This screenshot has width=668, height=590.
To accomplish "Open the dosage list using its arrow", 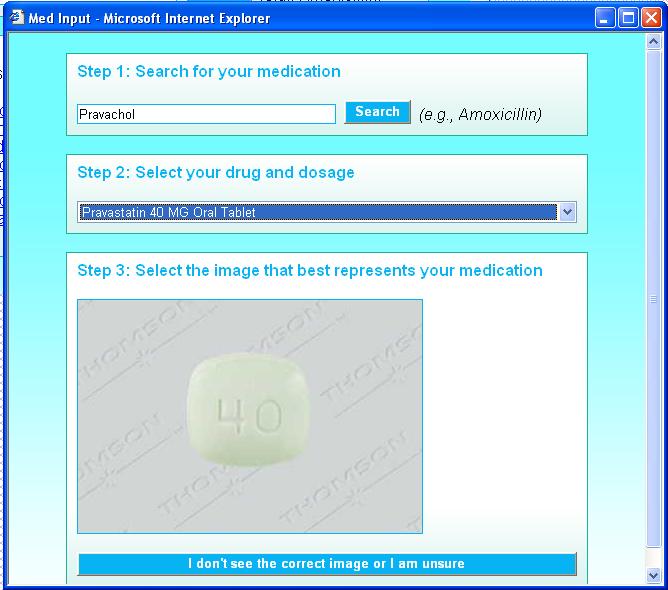I will coord(567,212).
